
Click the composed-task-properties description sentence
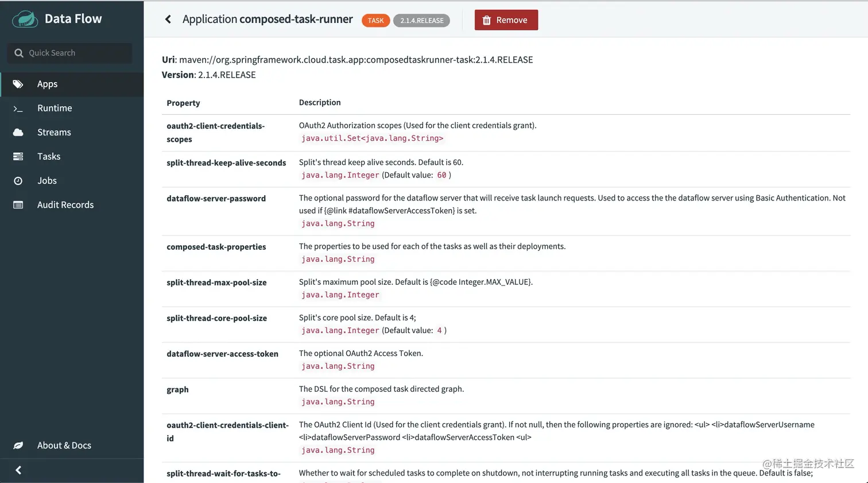(432, 246)
